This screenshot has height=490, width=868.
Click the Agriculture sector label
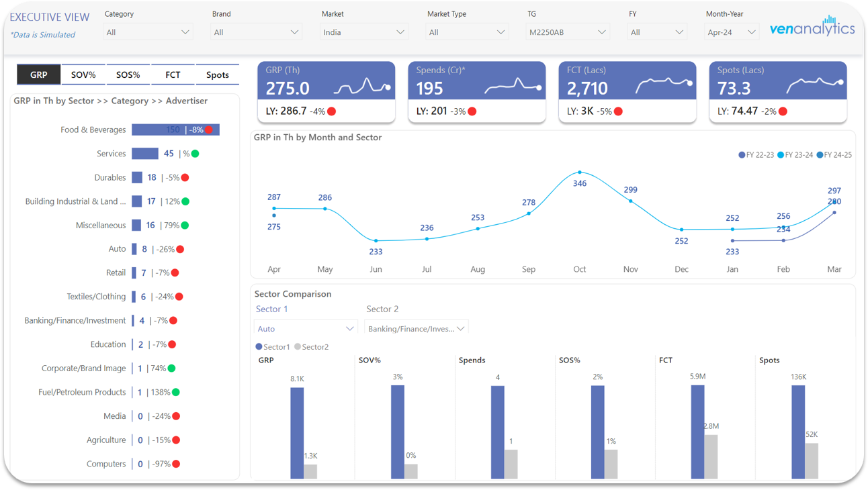pos(106,440)
